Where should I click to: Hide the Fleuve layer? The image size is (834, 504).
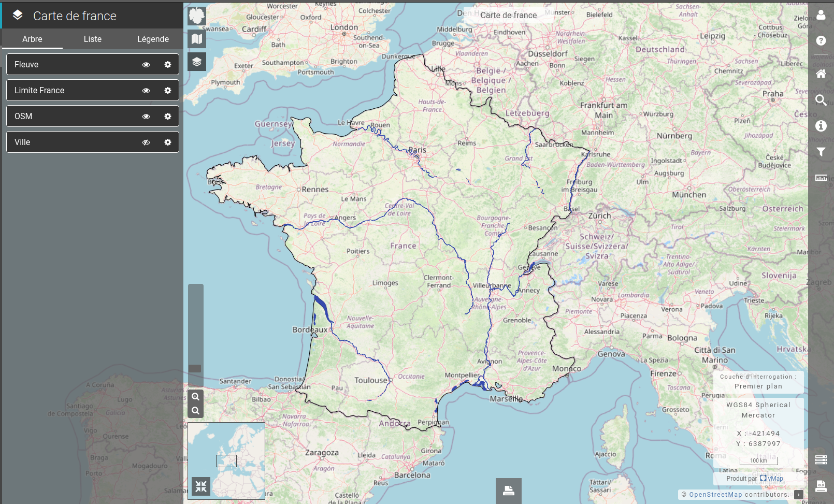tap(146, 65)
